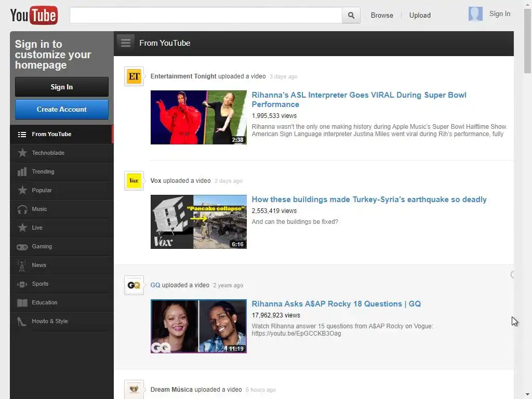Open the Gaming category

pyautogui.click(x=62, y=246)
